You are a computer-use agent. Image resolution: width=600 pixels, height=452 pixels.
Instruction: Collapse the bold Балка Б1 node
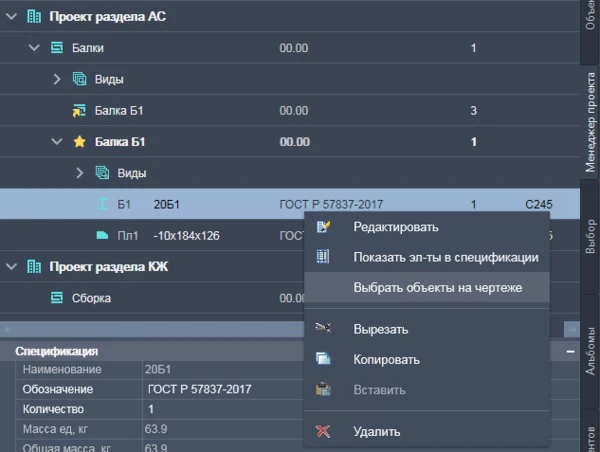[57, 142]
